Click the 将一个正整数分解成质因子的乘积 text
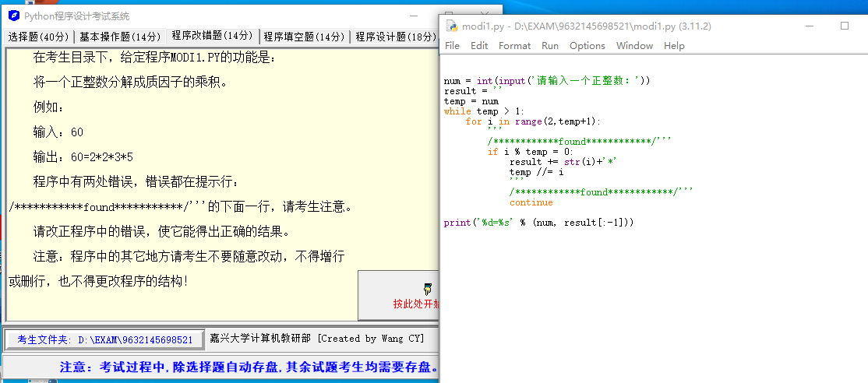 point(130,83)
